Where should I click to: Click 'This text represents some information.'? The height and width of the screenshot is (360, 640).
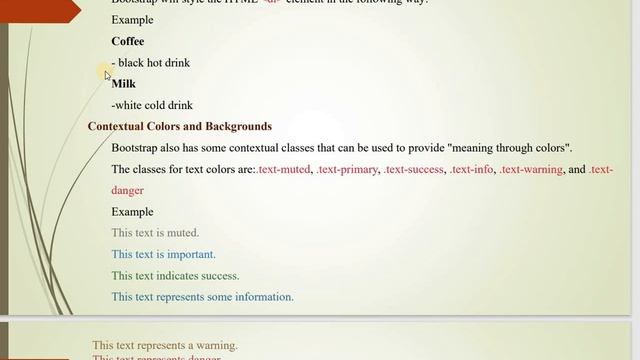202,297
